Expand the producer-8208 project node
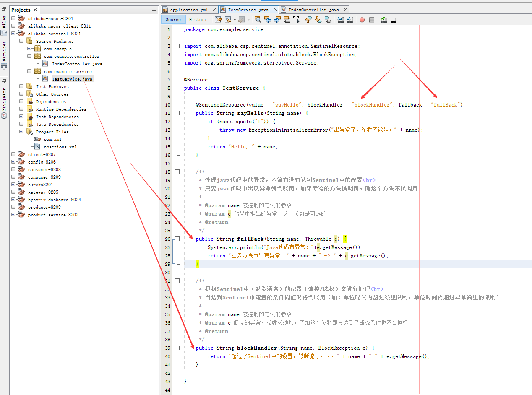 (13, 207)
